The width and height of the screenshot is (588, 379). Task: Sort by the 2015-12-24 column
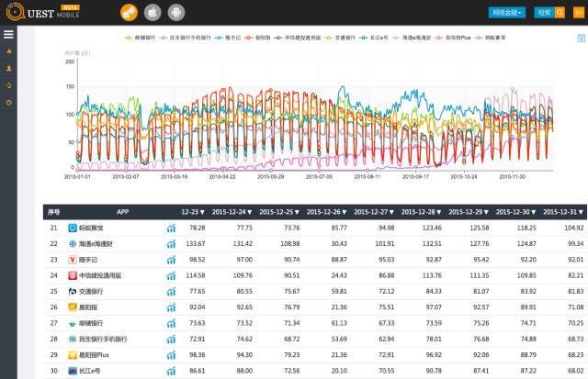232,212
